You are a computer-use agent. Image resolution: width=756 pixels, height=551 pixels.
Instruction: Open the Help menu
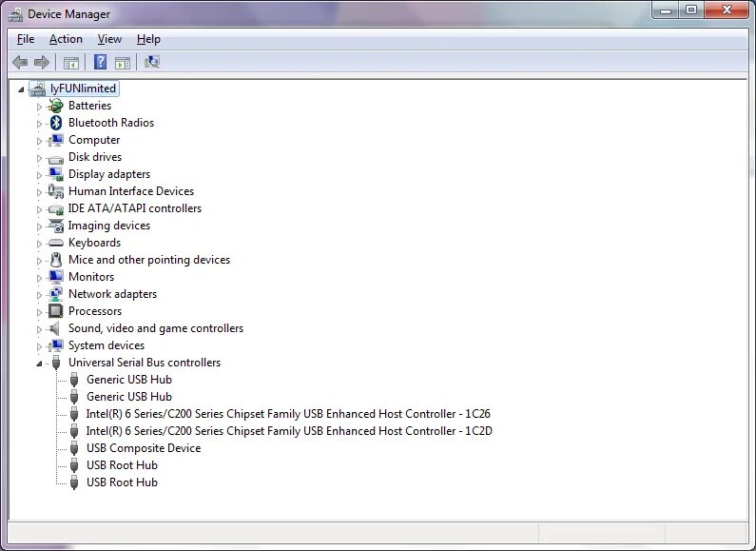148,39
